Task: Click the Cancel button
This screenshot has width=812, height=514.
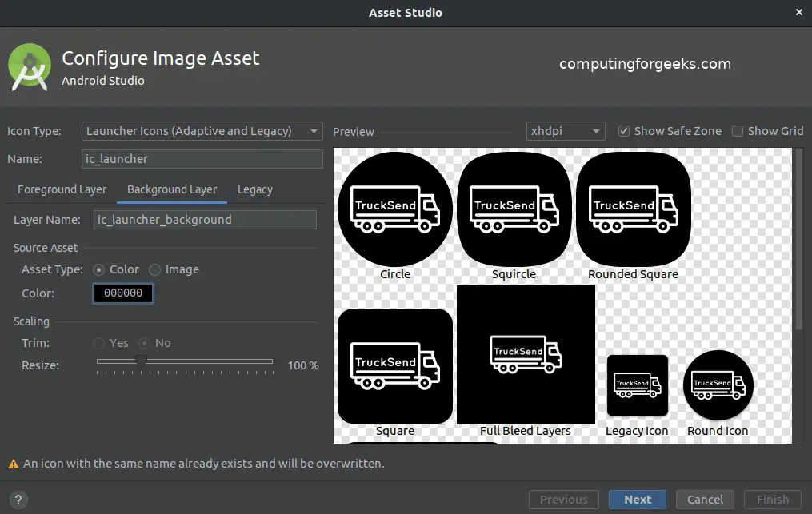Action: point(705,500)
